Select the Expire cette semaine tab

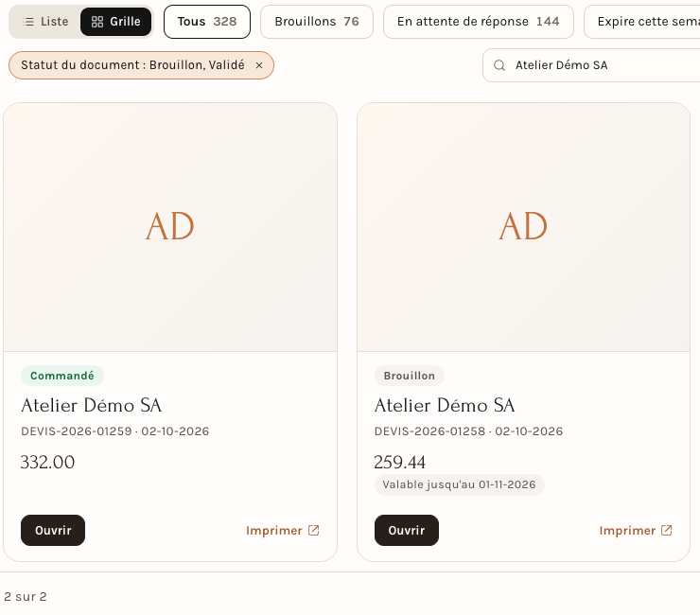tap(642, 22)
